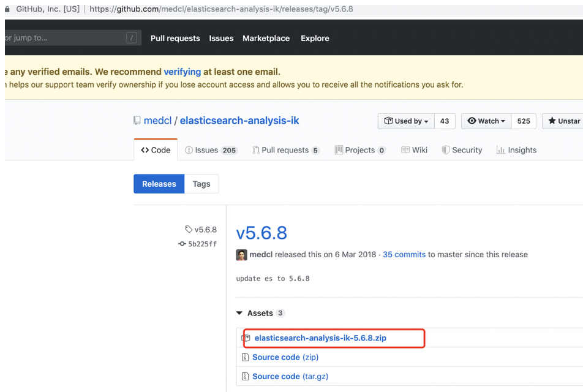Click the repository book icon beside medcl
This screenshot has width=583, height=392.
[137, 121]
